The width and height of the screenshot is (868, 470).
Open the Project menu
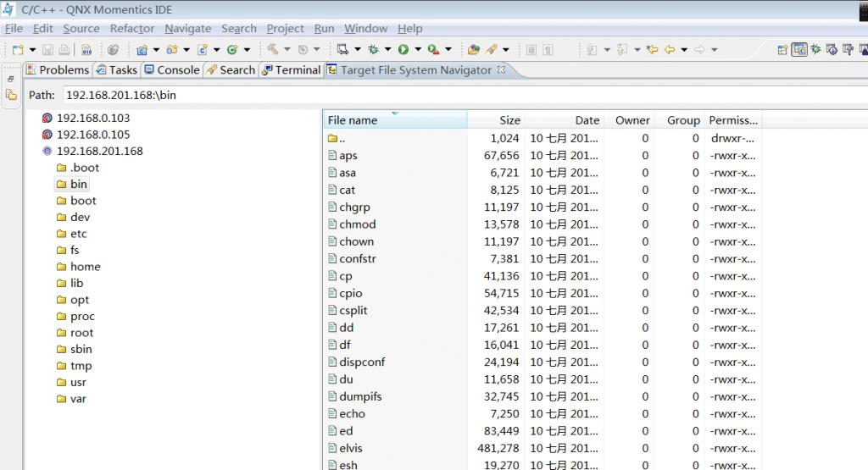[x=285, y=28]
